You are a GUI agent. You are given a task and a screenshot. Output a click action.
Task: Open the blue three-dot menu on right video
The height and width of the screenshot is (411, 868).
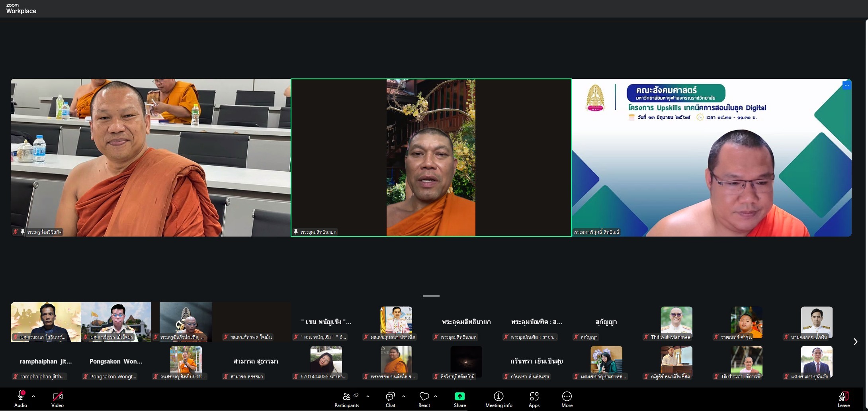click(x=846, y=85)
